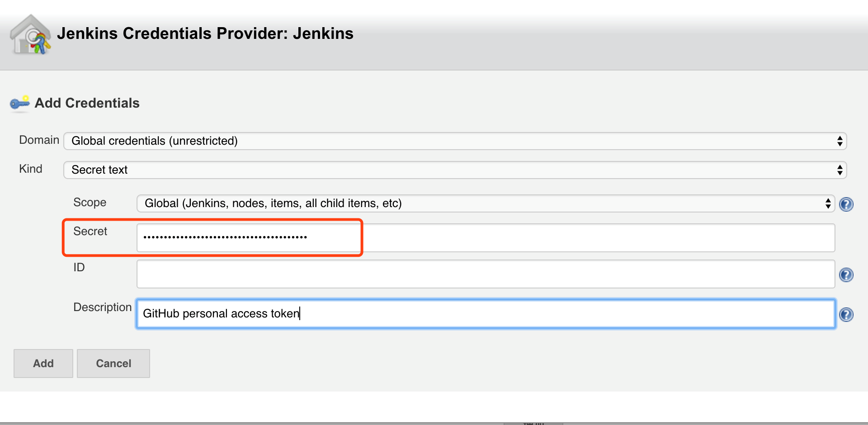Click the Jenkins Credentials Provider house icon
The width and height of the screenshot is (868, 425).
(30, 35)
